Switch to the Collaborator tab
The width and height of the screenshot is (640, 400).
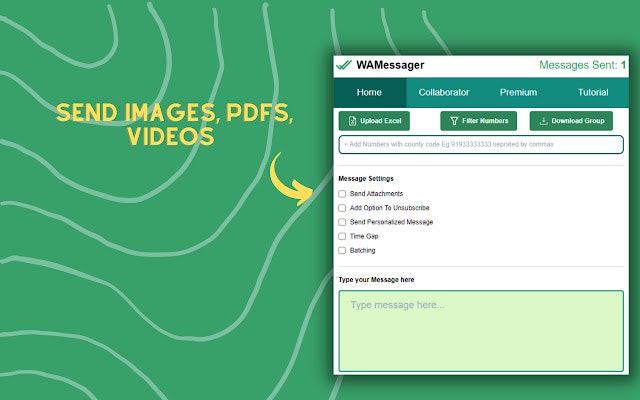444,93
